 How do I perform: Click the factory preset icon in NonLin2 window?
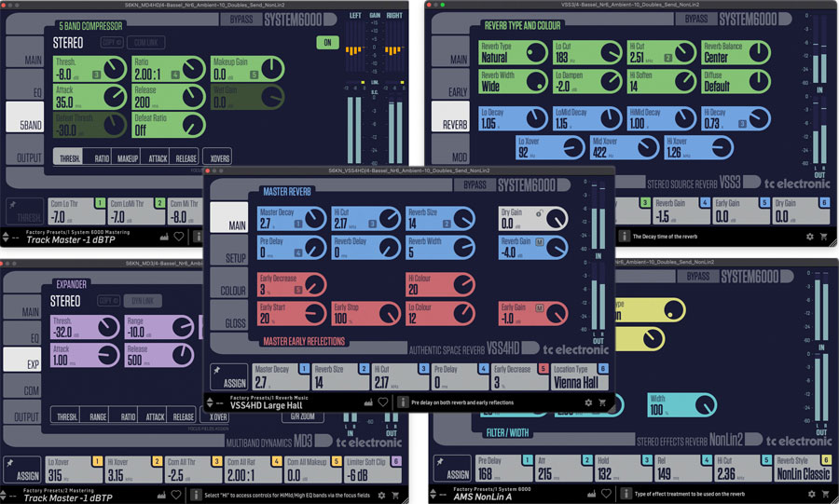click(x=591, y=494)
